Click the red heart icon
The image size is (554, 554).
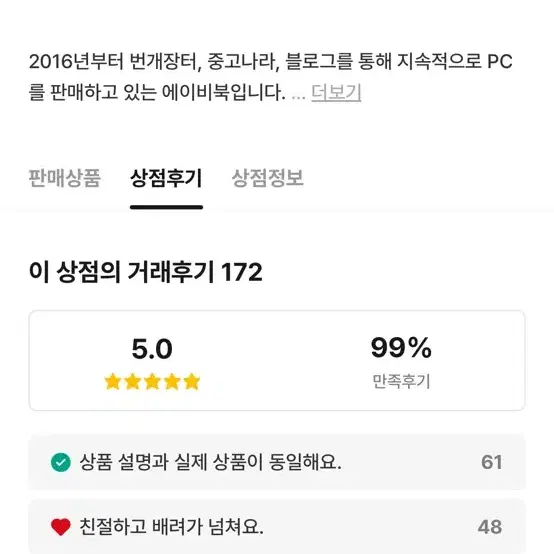click(x=61, y=527)
